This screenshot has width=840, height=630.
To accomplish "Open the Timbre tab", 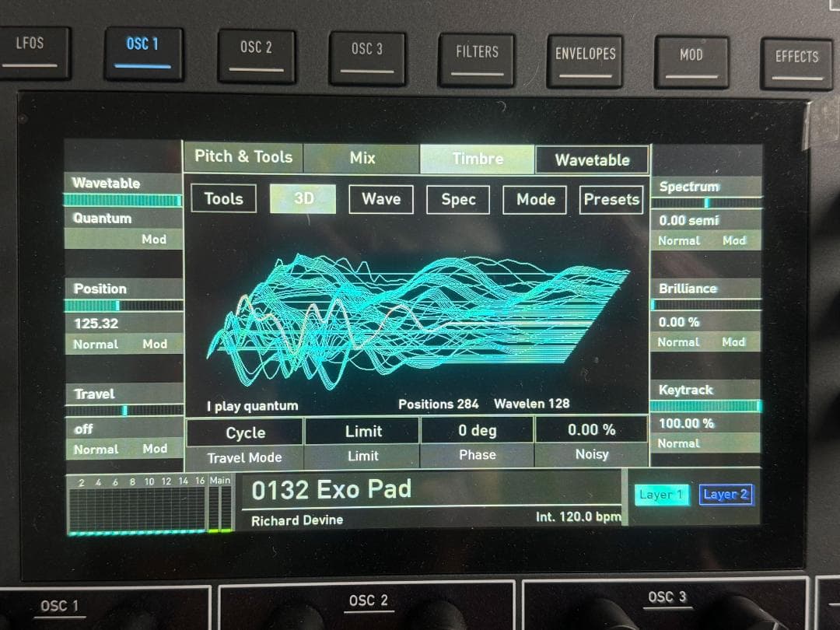I will [477, 159].
